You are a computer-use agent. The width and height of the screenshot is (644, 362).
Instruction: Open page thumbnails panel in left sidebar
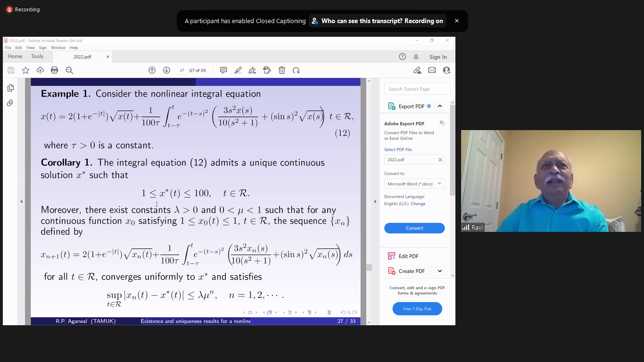tap(10, 88)
